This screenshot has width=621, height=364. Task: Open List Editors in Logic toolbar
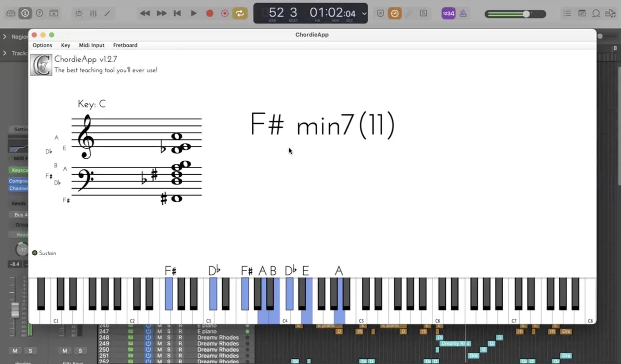567,13
